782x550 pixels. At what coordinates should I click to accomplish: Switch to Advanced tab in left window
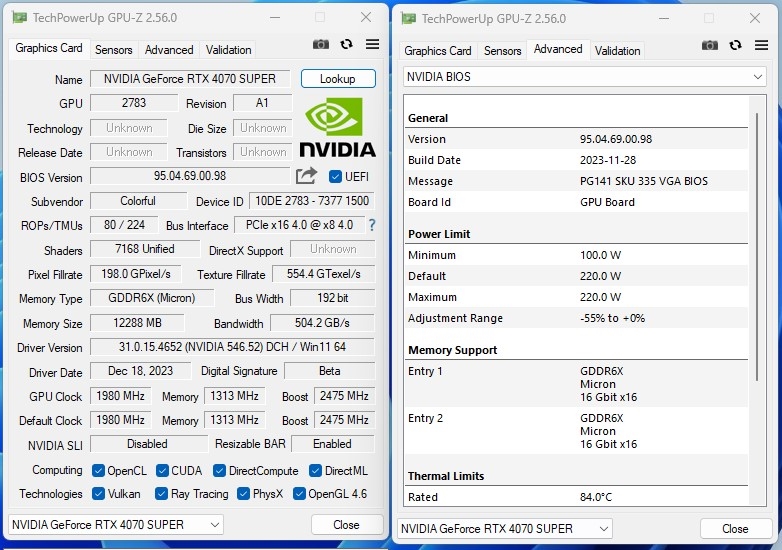coord(169,50)
